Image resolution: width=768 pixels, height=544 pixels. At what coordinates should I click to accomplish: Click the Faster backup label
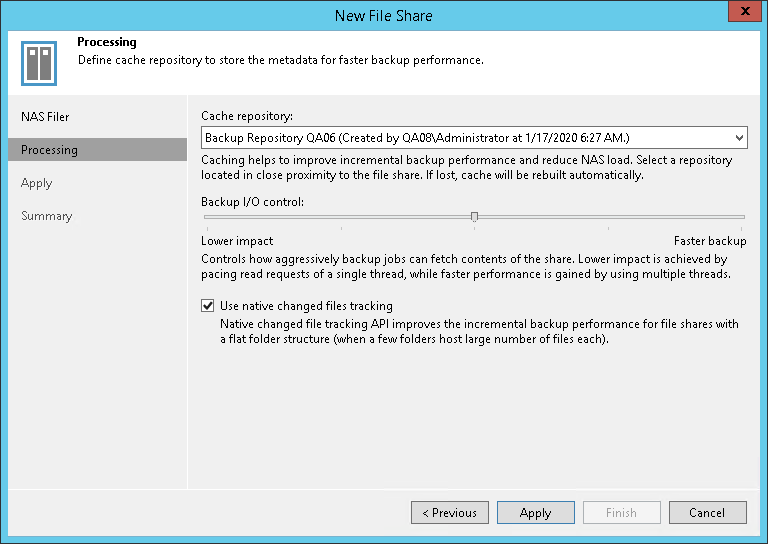click(x=709, y=241)
